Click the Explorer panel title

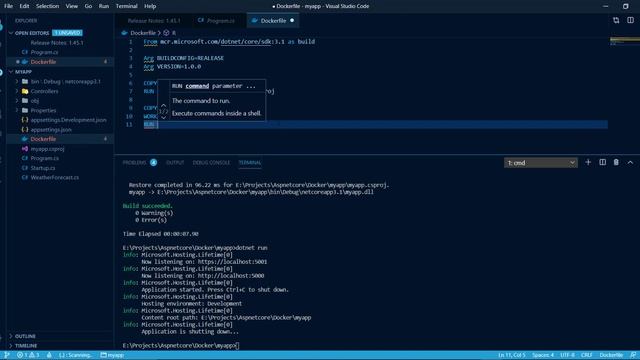point(26,20)
